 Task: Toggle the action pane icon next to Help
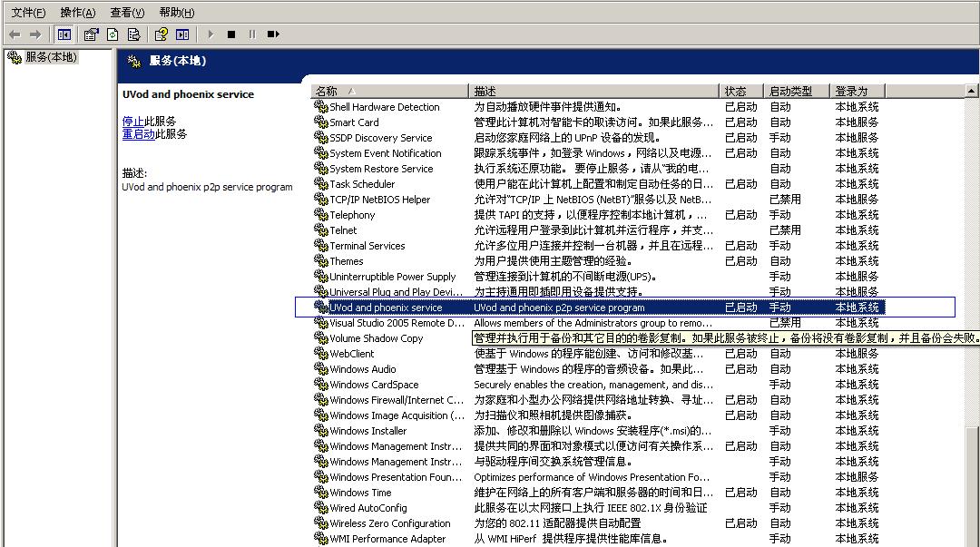click(182, 34)
